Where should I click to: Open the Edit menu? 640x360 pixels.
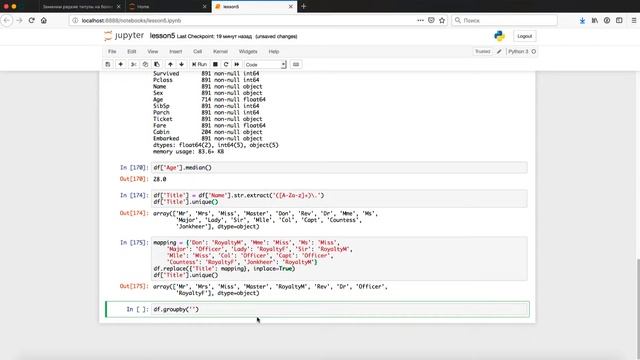click(x=131, y=51)
